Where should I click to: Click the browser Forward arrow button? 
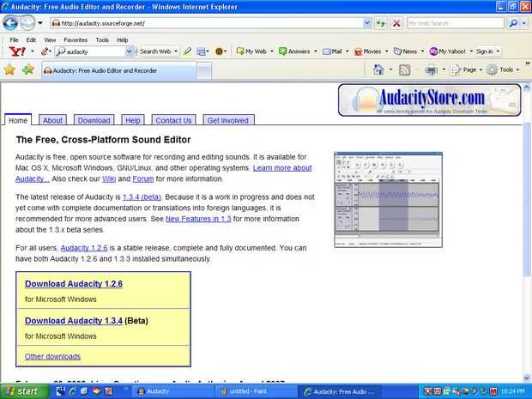tap(27, 23)
